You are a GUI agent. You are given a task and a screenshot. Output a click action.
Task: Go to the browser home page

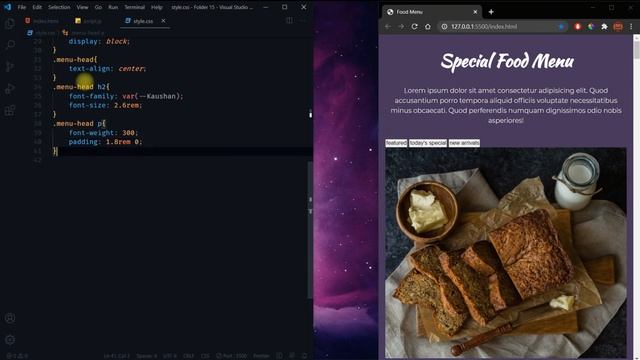tap(427, 27)
